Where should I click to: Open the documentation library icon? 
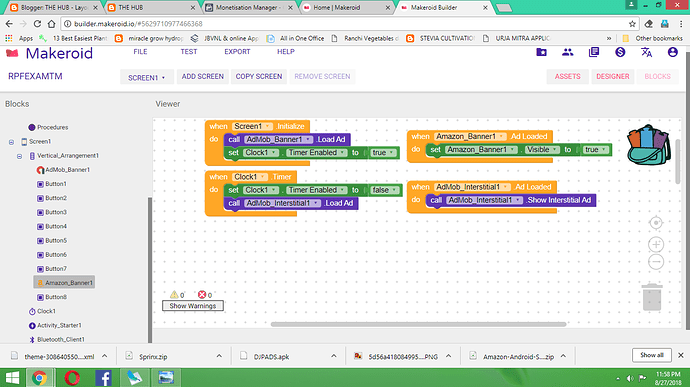(x=594, y=52)
